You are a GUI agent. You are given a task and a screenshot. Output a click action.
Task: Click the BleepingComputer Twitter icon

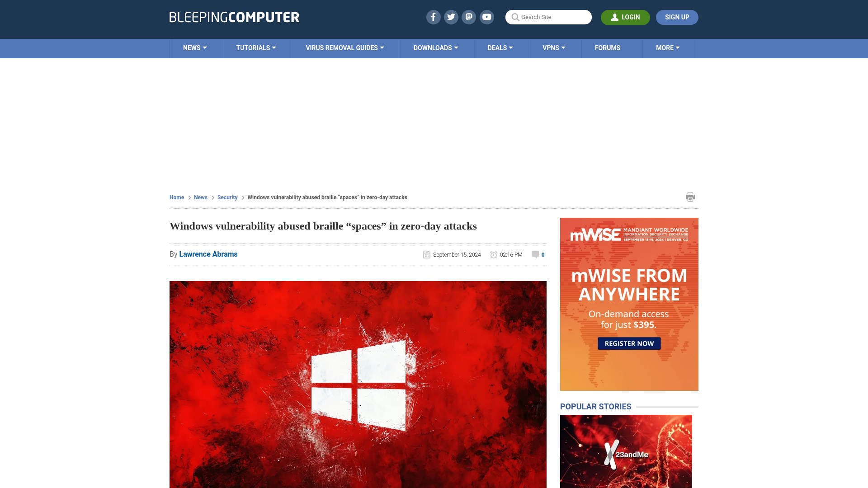(451, 17)
